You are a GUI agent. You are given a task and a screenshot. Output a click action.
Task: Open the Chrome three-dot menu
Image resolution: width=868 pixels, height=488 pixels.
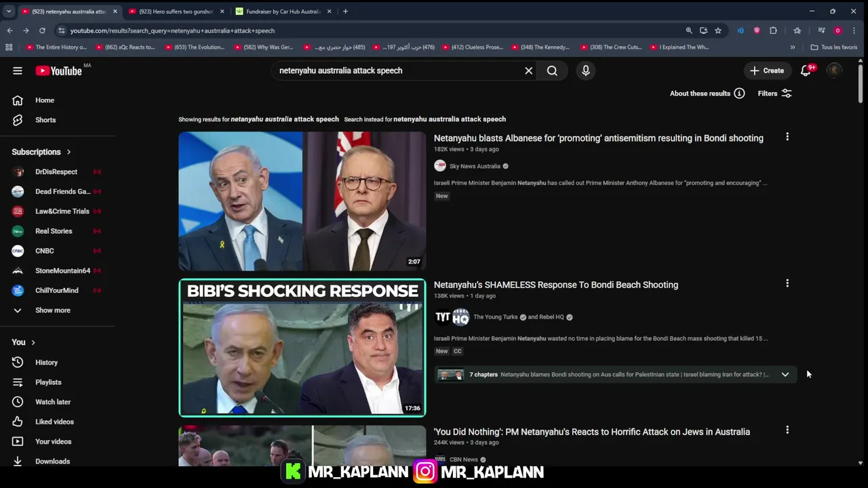pyautogui.click(x=854, y=30)
